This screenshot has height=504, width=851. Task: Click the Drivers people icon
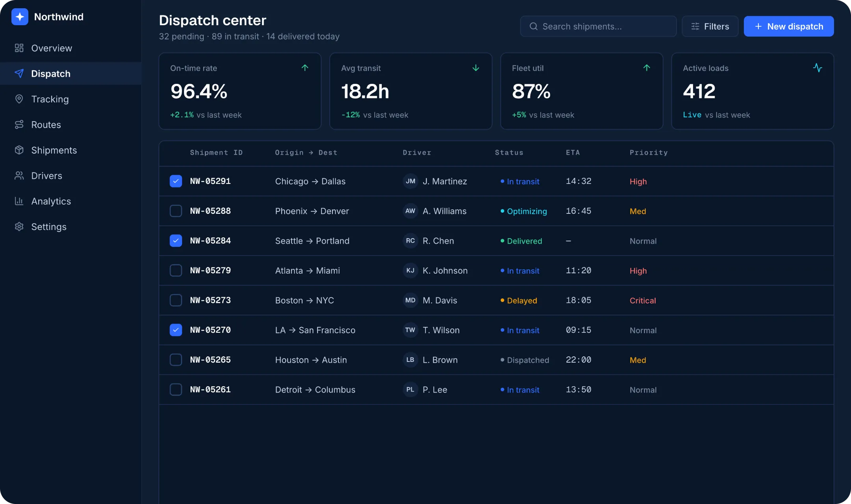19,176
